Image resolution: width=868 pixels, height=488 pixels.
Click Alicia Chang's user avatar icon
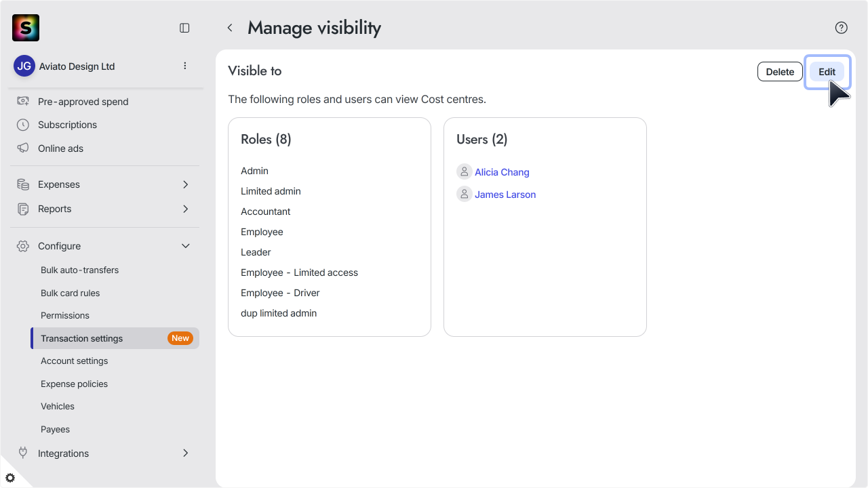[465, 171]
